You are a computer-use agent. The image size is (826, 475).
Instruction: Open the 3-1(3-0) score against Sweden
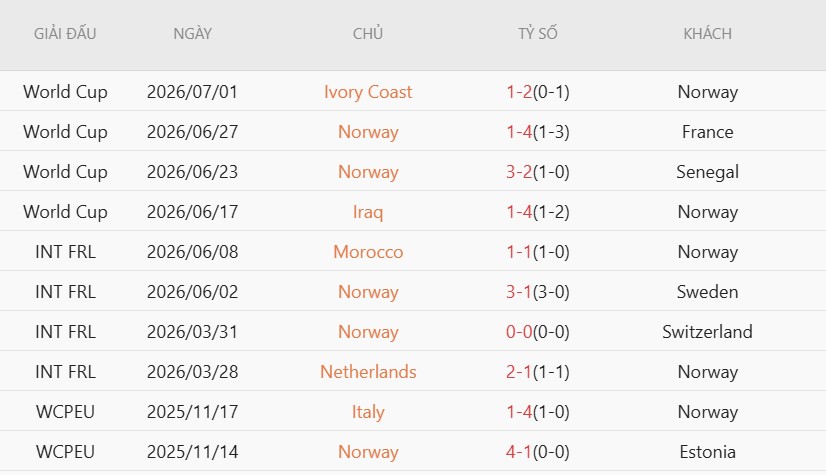(537, 292)
